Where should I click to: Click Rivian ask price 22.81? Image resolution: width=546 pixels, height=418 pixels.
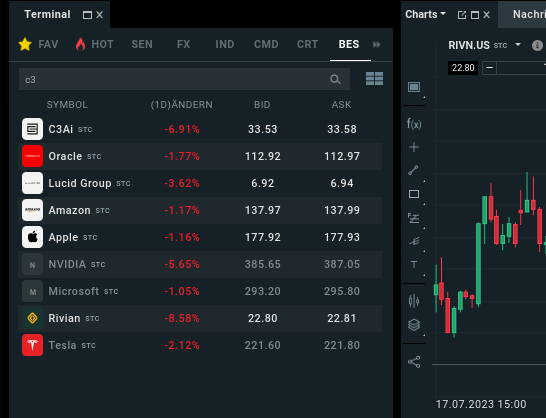[x=342, y=318]
